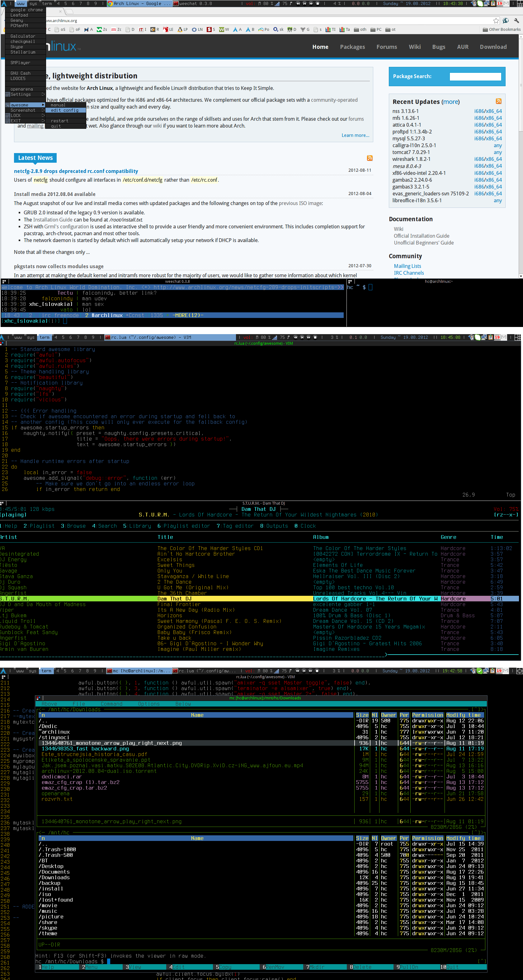Viewport: 523px width, 980px height.
Task: Click the RSS feed icon next to Recent Updates
Action: click(498, 101)
